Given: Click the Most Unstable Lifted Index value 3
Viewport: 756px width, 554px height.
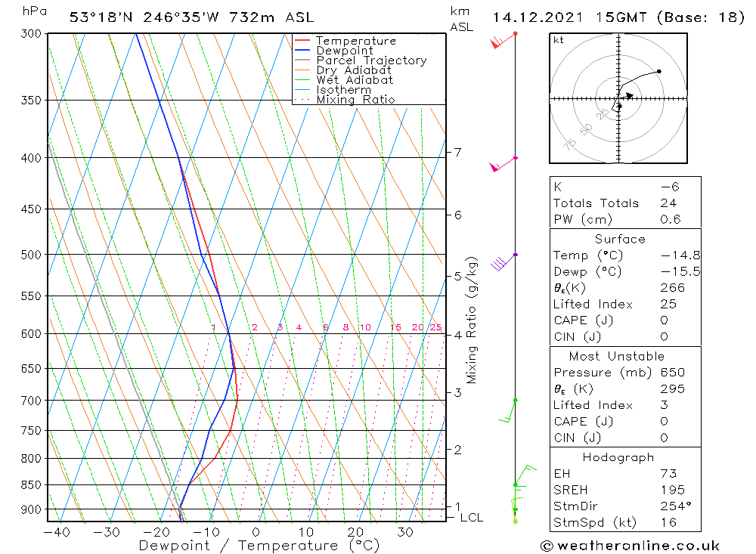Looking at the screenshot, I should point(665,405).
